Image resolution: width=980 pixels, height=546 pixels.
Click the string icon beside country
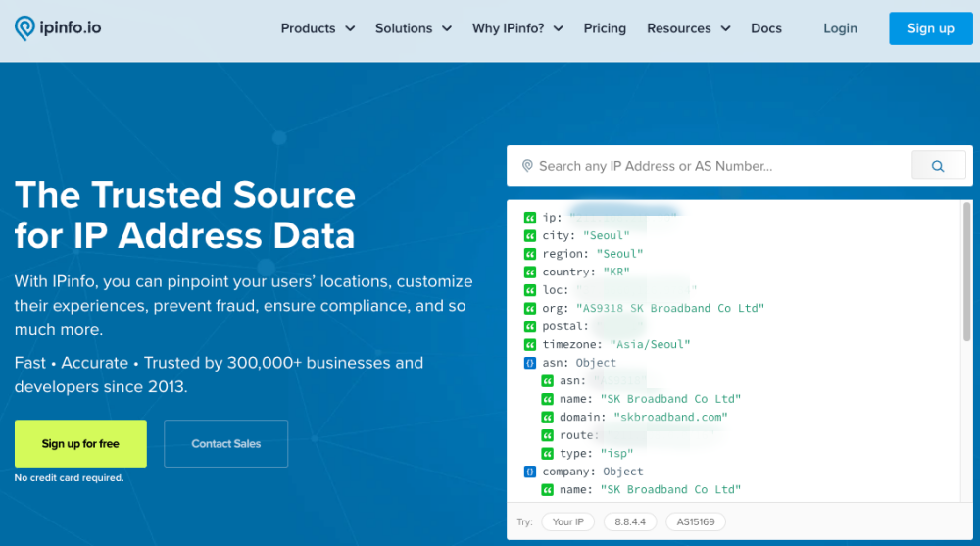[x=530, y=273]
